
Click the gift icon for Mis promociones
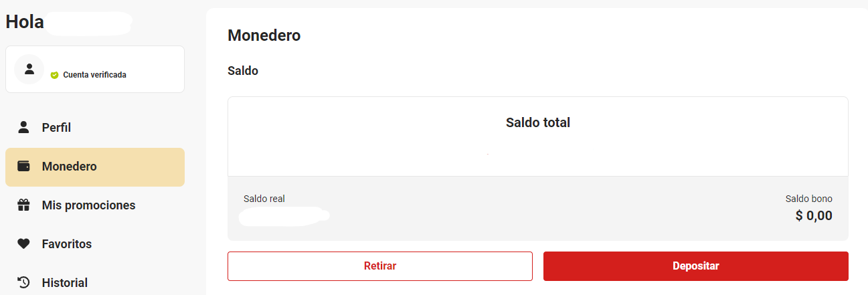click(x=23, y=205)
